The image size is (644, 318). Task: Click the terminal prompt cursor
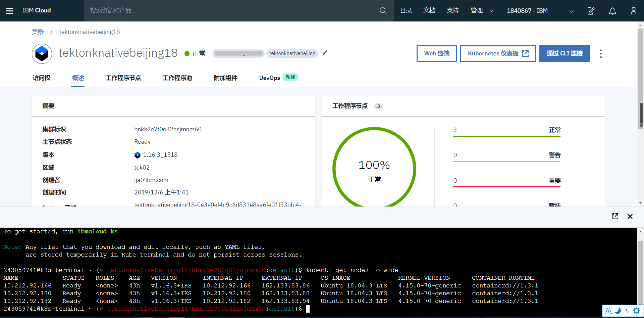pos(308,309)
